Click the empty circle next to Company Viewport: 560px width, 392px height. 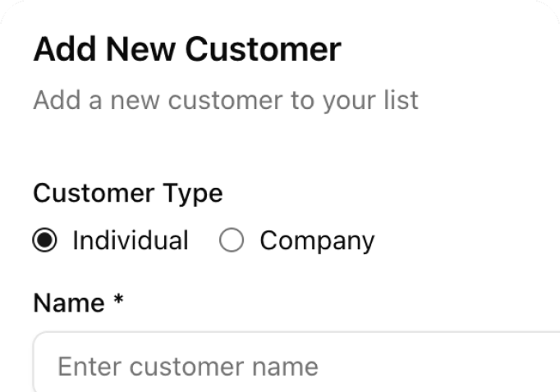click(232, 241)
